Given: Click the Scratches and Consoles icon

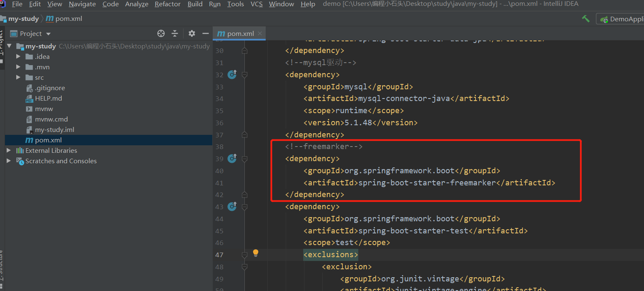Looking at the screenshot, I should pyautogui.click(x=20, y=161).
